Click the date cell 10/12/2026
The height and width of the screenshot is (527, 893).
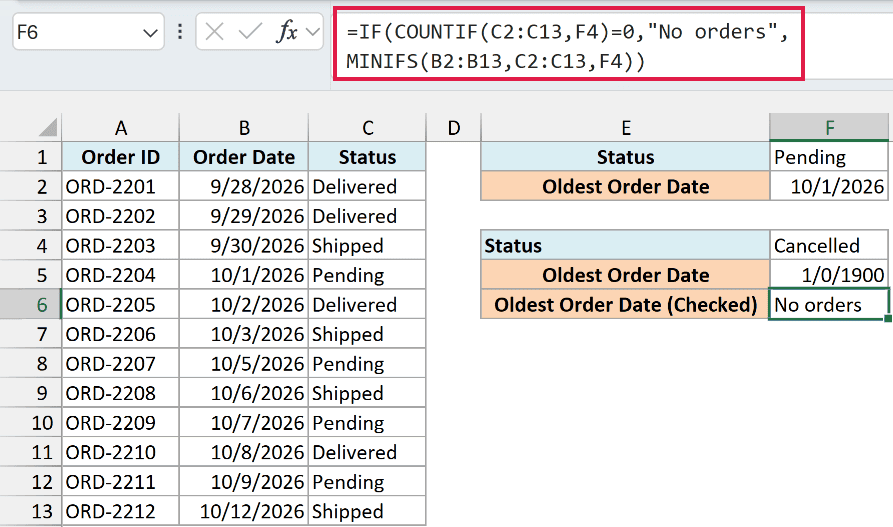(244, 511)
